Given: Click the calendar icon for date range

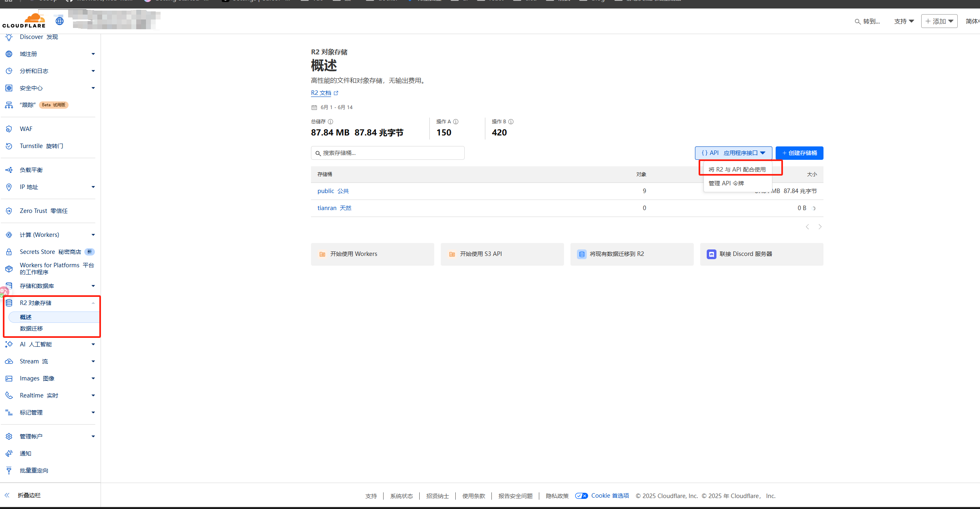Looking at the screenshot, I should click(314, 107).
